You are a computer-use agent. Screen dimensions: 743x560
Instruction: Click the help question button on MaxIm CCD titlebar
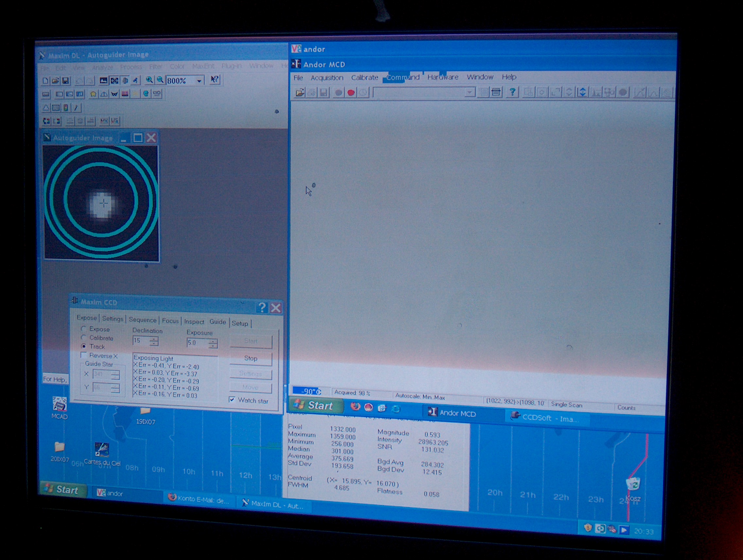[262, 307]
